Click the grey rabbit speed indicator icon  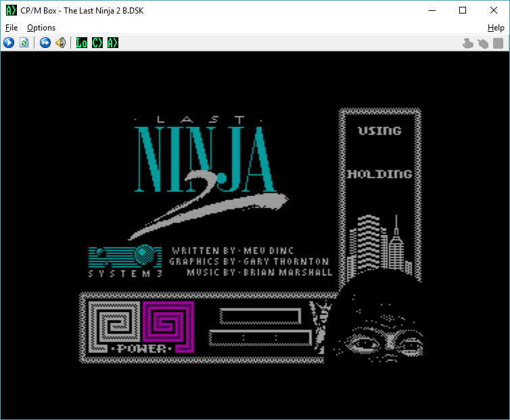click(467, 43)
